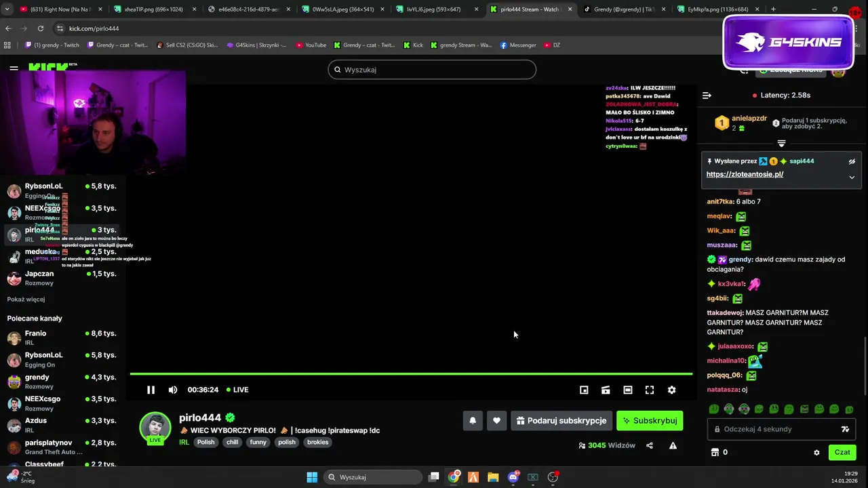This screenshot has width=868, height=488.
Task: Enter fullscreen from the player controls
Action: [x=650, y=390]
